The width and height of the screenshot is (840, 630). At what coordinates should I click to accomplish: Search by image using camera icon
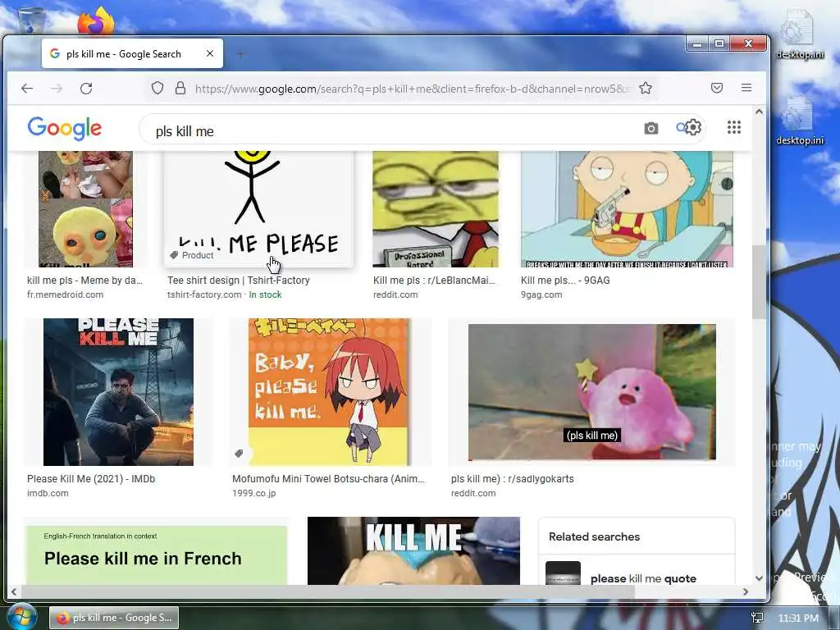[651, 129]
